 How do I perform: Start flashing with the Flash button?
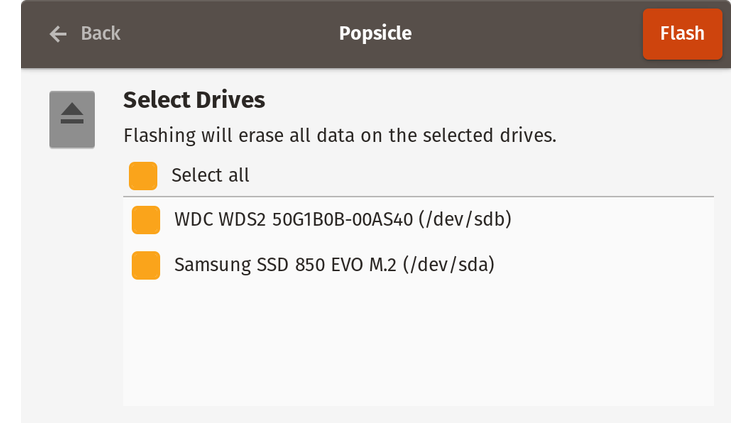click(x=682, y=34)
